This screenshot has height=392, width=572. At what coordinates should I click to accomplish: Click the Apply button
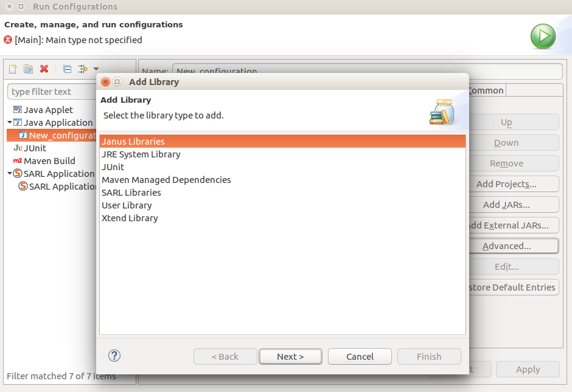[528, 370]
